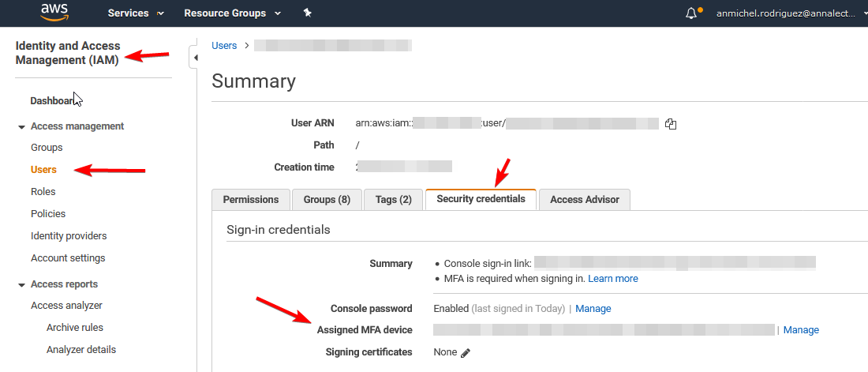Click the User ARN value text
Image resolution: width=868 pixels, height=372 pixels.
tap(507, 124)
